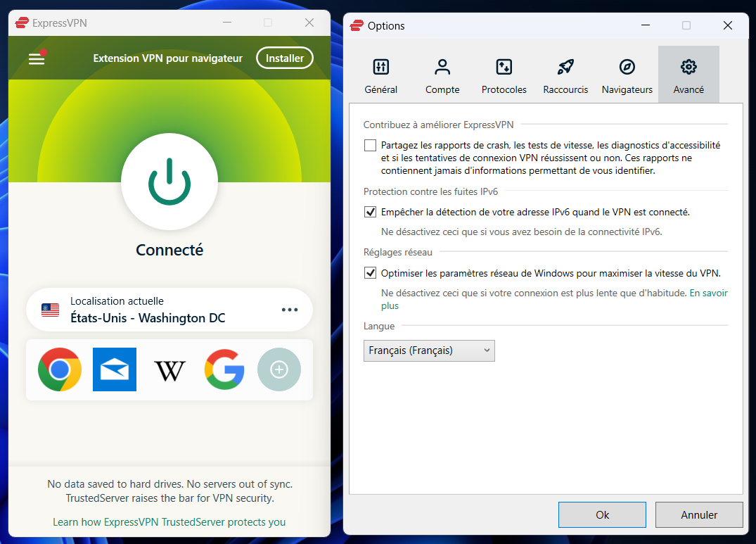Minimize the ExpressVPN main window
The height and width of the screenshot is (544, 756).
tap(227, 23)
